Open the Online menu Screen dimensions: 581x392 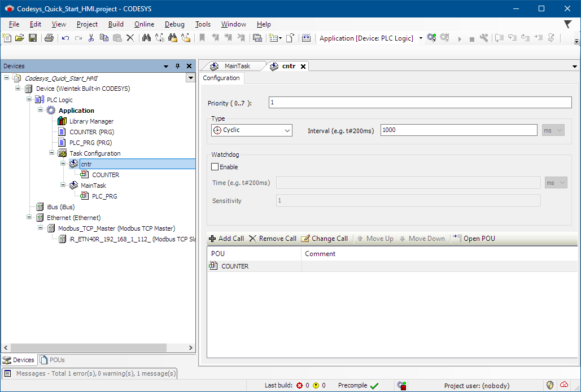click(x=144, y=24)
